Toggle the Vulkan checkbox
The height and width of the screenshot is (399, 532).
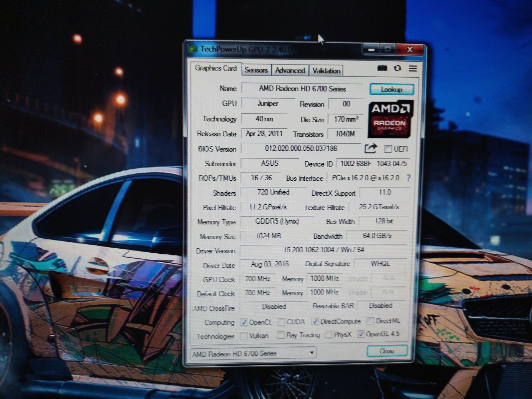coord(243,336)
